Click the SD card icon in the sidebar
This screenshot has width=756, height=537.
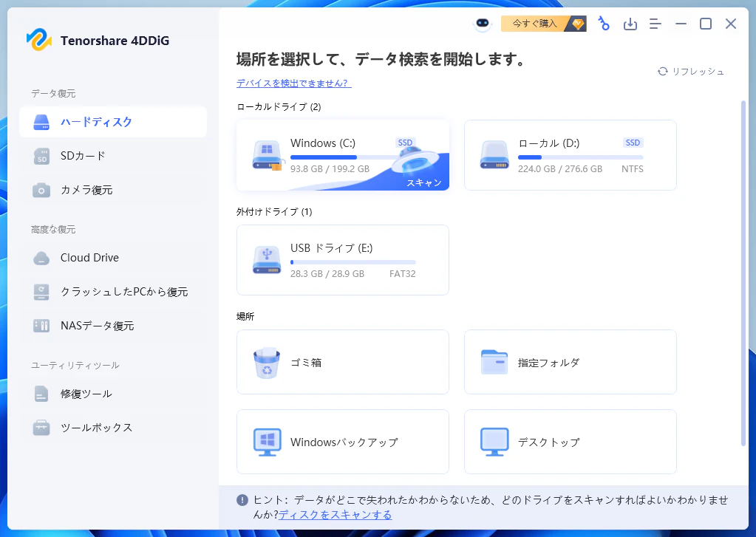pos(41,156)
